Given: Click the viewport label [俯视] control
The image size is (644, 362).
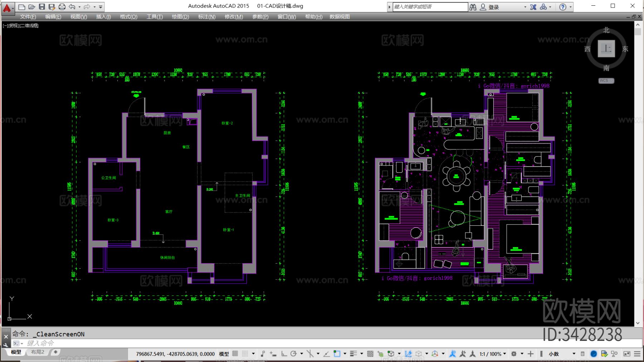Looking at the screenshot, I should pos(13,26).
